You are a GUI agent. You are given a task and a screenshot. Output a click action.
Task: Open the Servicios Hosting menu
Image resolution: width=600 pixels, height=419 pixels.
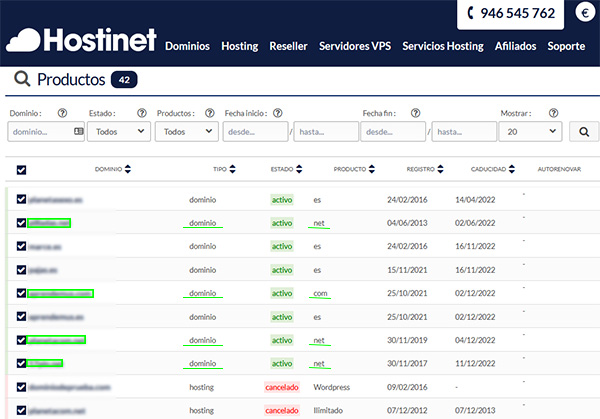(443, 46)
